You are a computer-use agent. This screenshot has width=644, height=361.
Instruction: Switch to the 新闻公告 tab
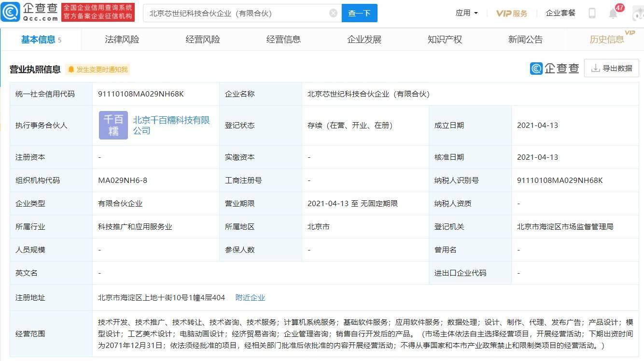[525, 40]
